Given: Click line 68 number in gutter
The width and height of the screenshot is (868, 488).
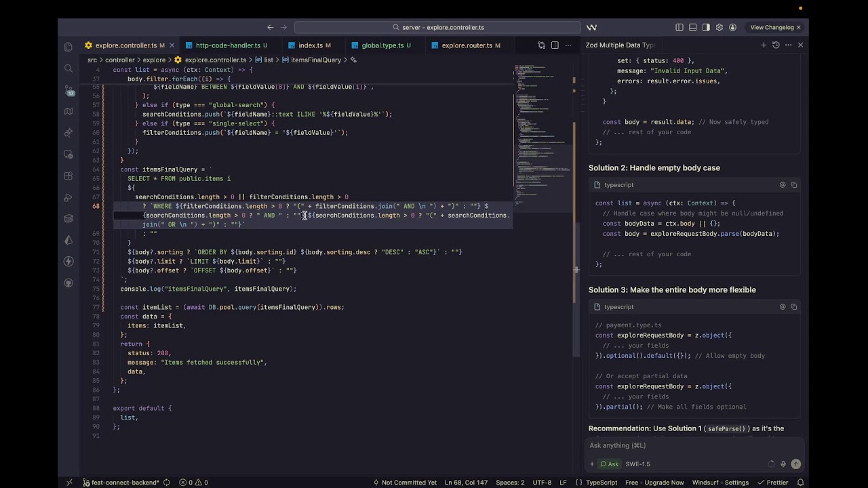Looking at the screenshot, I should click(96, 206).
